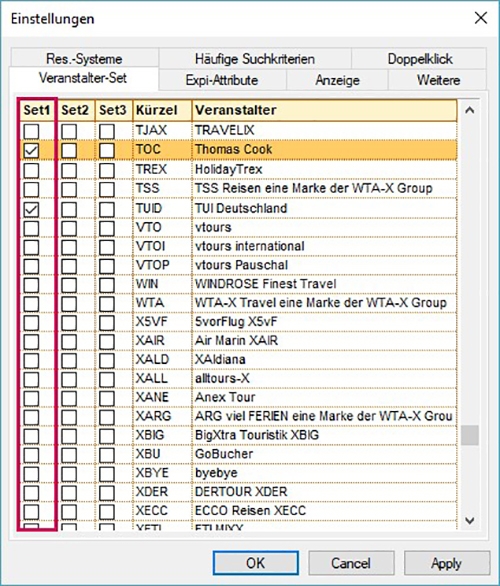Enable Set3 for ECCO Reisen XECC

(x=107, y=511)
